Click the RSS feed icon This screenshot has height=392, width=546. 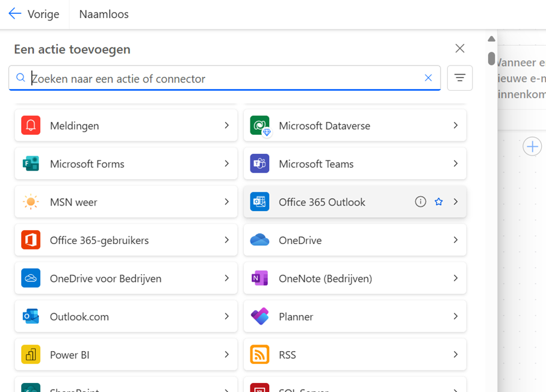[260, 355]
